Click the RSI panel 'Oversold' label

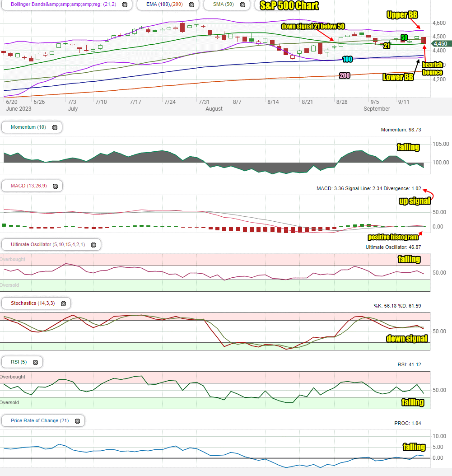pos(9,402)
